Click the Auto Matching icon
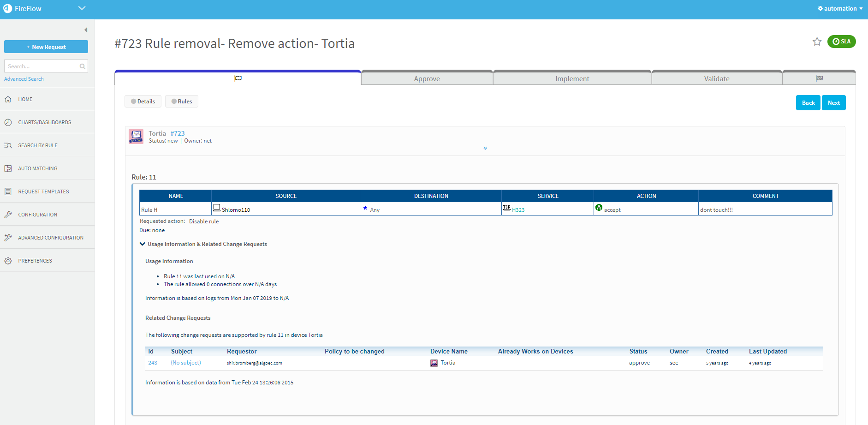The height and width of the screenshot is (425, 868). 8,168
